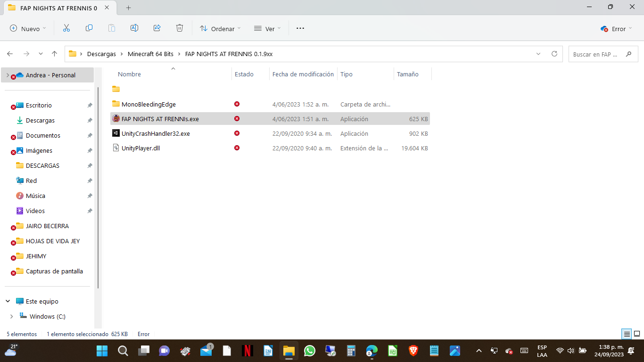
Task: Open the Videos folder in the sidebar
Action: click(x=35, y=211)
